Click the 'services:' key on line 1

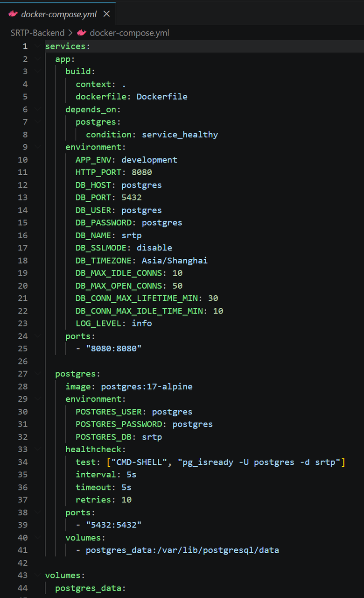(67, 46)
